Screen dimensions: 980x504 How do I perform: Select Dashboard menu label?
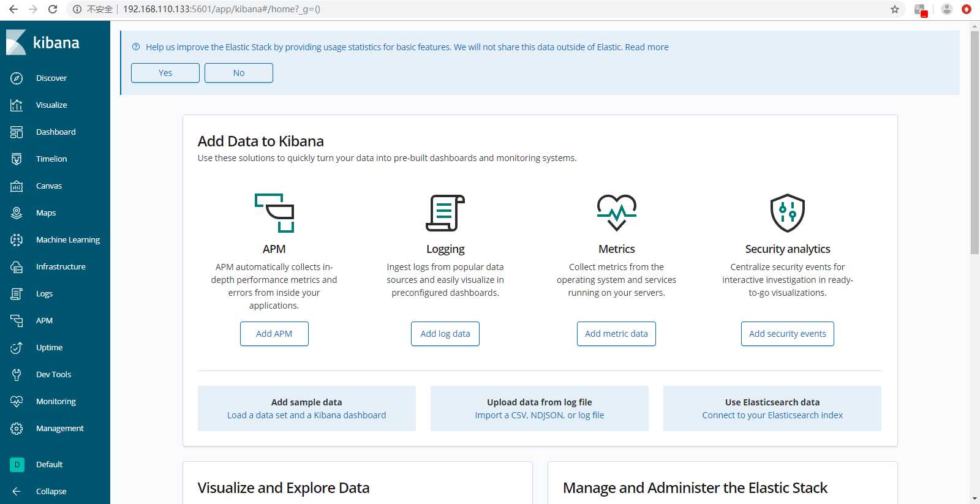pos(56,132)
